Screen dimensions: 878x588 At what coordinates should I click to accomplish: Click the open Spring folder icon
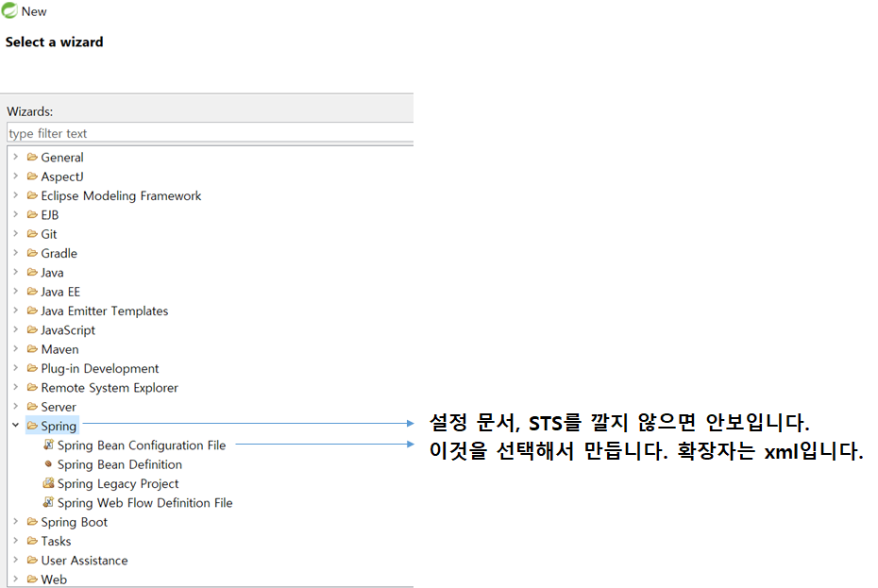[32, 426]
